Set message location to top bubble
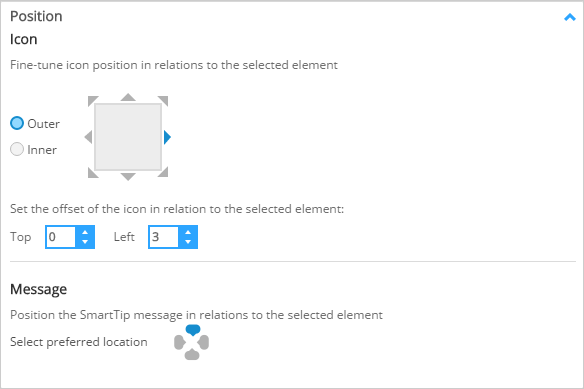The image size is (584, 389). [193, 330]
